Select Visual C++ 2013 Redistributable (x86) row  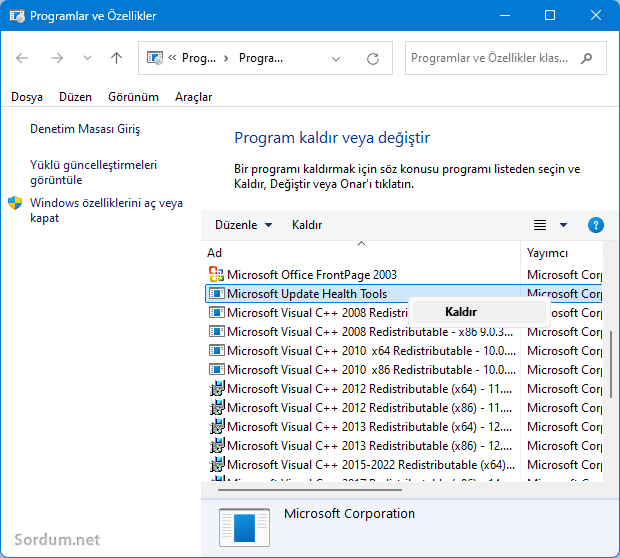404,445
